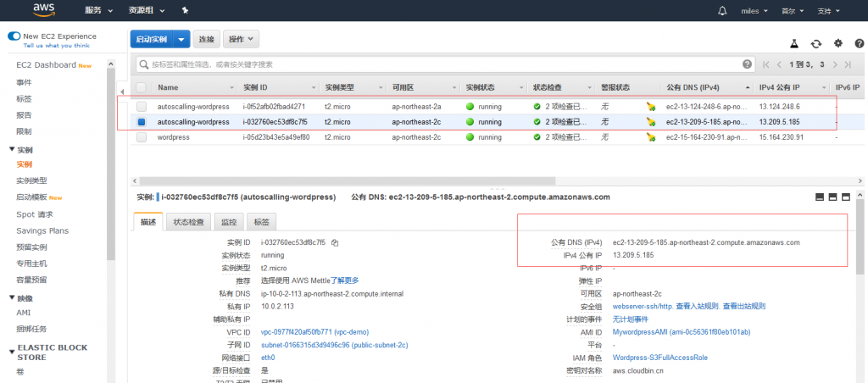Open the Wordpress-S3FullAccessRole link

coord(659,358)
